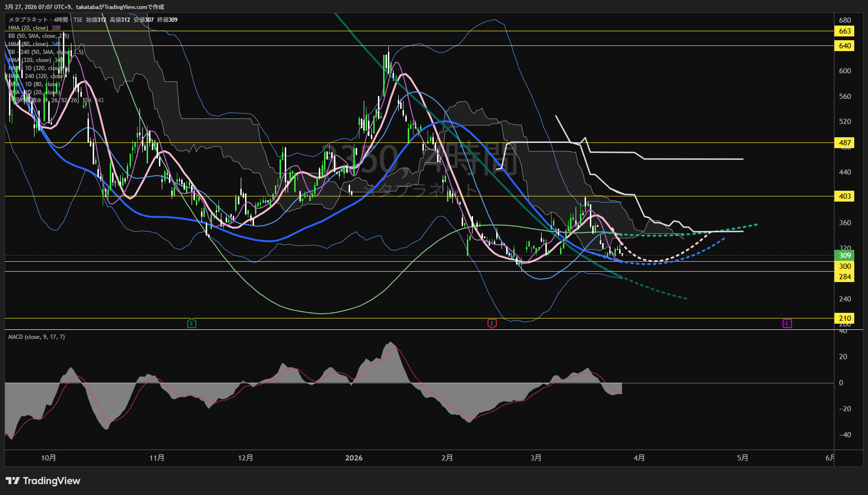The height and width of the screenshot is (495, 868).
Task: Click the green 309 current price label
Action: click(845, 256)
